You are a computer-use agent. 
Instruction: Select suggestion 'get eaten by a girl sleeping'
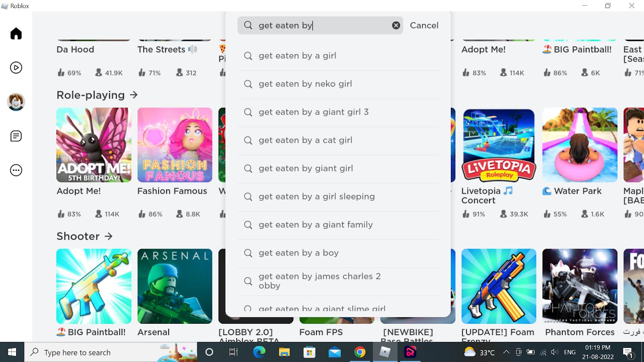click(338, 197)
